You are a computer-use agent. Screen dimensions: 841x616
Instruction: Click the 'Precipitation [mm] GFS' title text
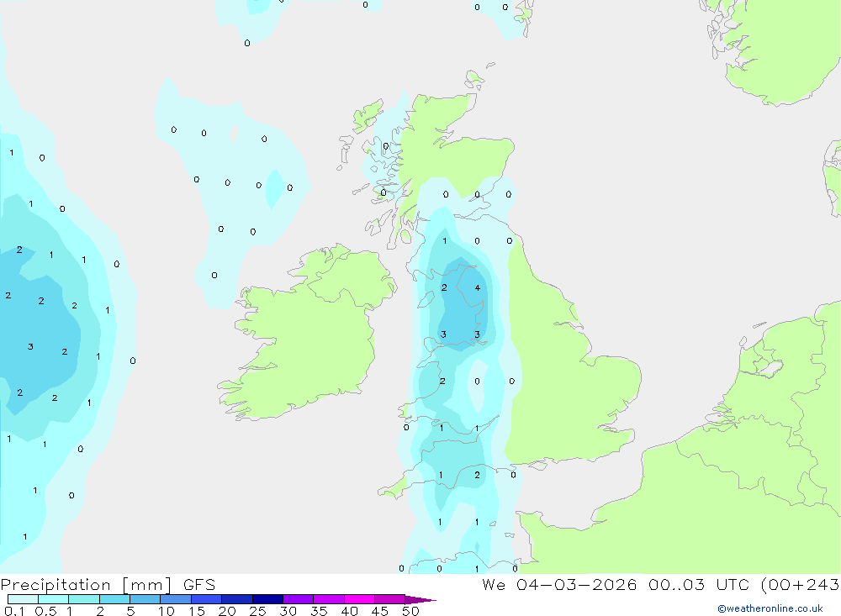point(108,585)
